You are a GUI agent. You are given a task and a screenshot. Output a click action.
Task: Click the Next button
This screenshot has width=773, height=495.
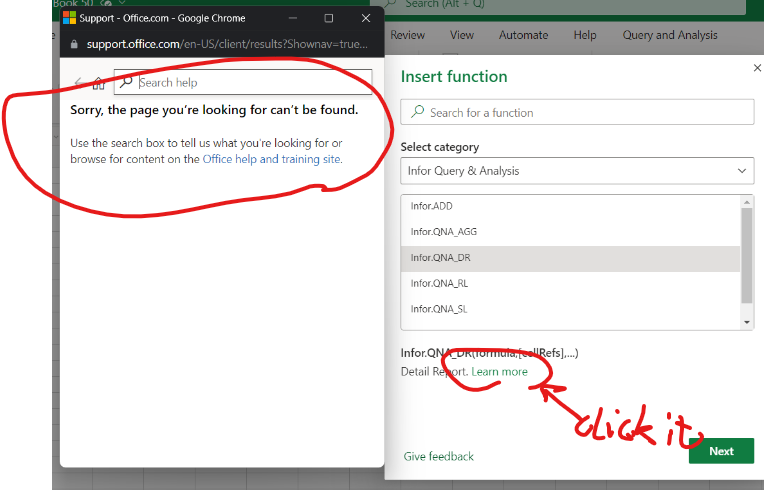click(721, 451)
